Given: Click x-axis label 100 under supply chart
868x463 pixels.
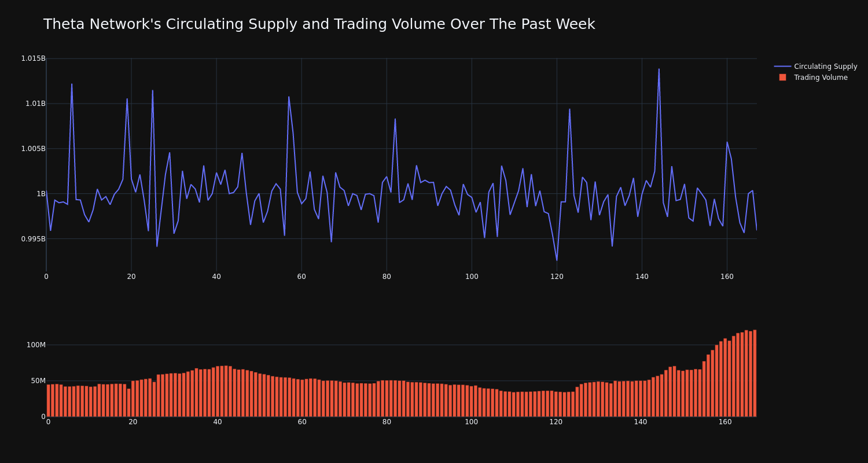Looking at the screenshot, I should coord(472,277).
